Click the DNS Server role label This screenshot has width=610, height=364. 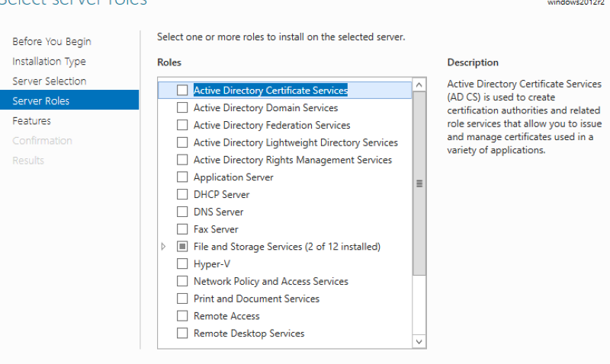[x=219, y=212]
